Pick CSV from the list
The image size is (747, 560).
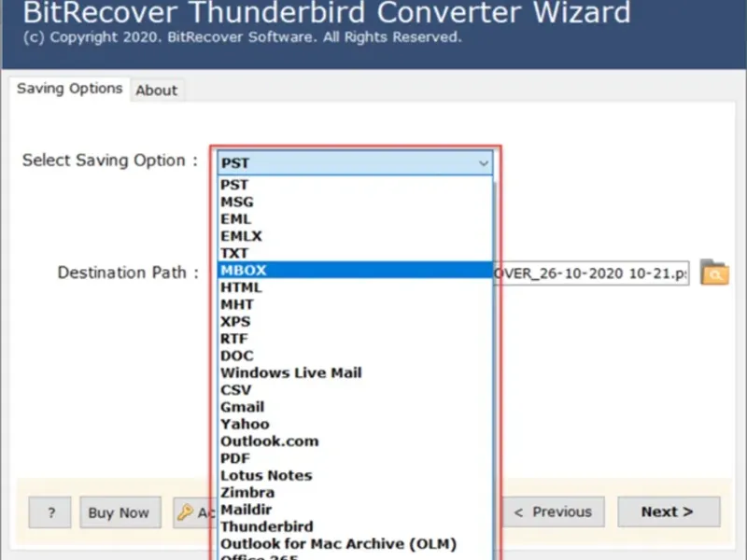point(355,390)
